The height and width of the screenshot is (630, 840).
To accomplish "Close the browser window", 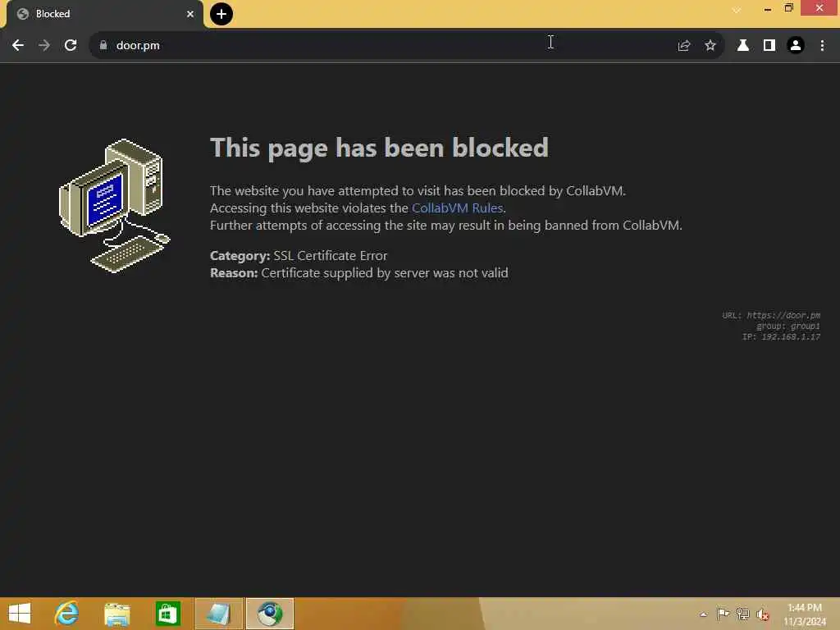I will (819, 8).
